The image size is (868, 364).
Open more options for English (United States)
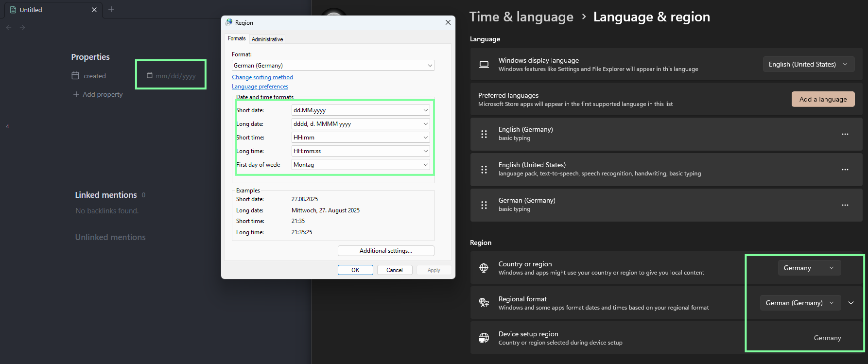(845, 170)
